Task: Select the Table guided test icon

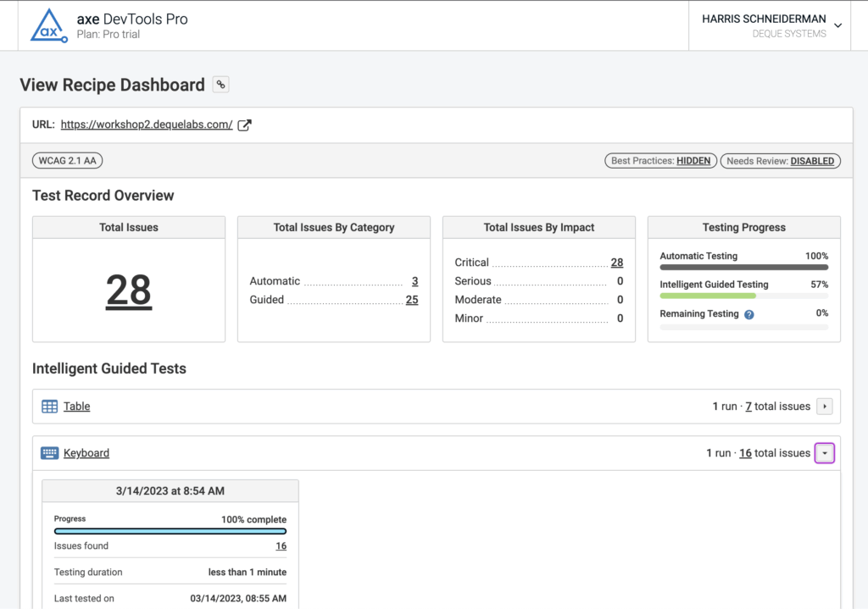Action: point(49,406)
